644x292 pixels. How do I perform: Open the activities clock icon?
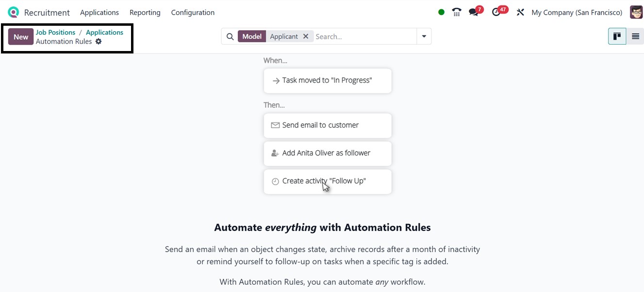[496, 12]
